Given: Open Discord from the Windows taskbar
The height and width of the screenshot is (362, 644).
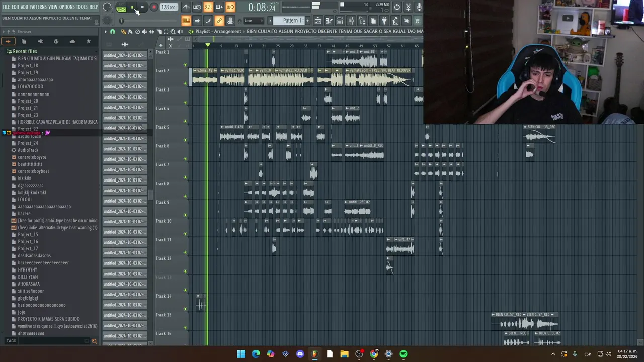Looking at the screenshot, I should pyautogui.click(x=300, y=354).
